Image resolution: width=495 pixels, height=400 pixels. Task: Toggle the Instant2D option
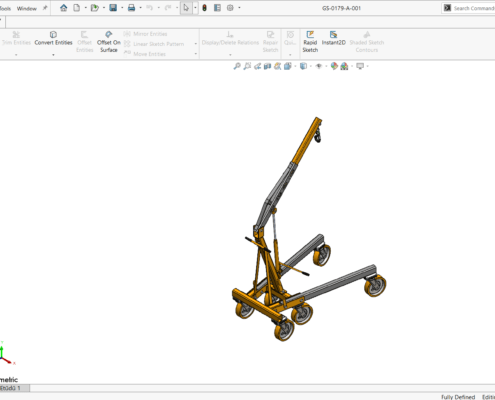coord(333,39)
